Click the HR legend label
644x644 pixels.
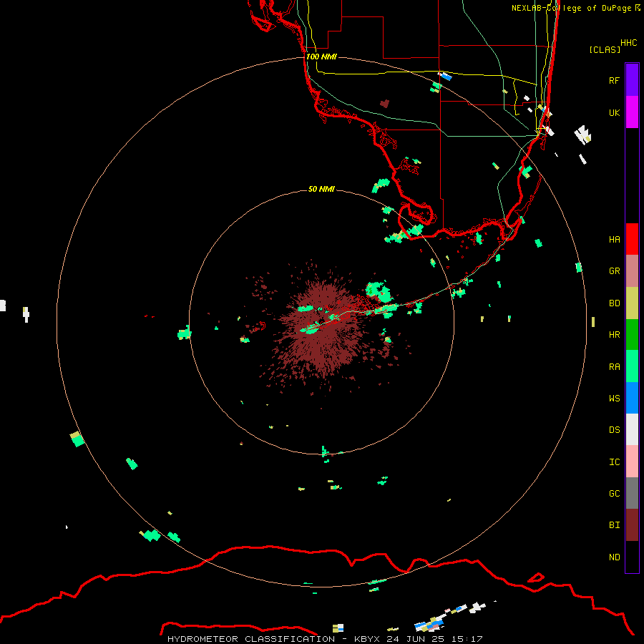click(614, 335)
